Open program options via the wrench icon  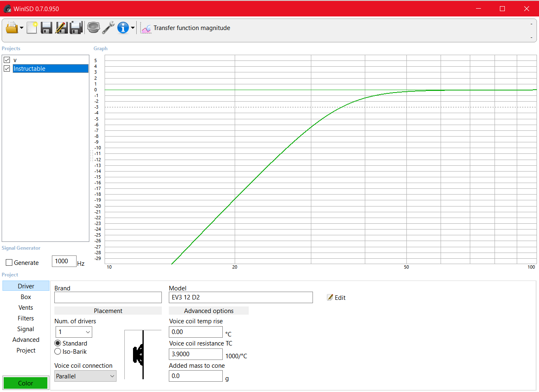click(x=108, y=28)
